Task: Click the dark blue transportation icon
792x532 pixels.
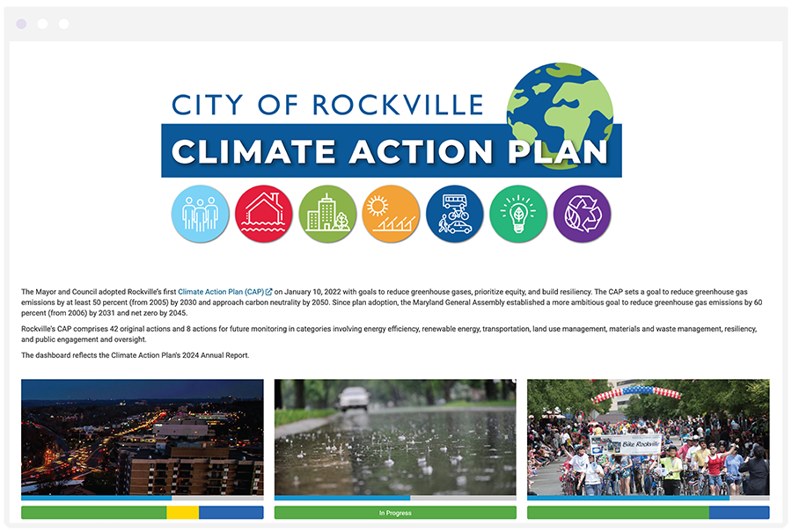Action: tap(455, 214)
